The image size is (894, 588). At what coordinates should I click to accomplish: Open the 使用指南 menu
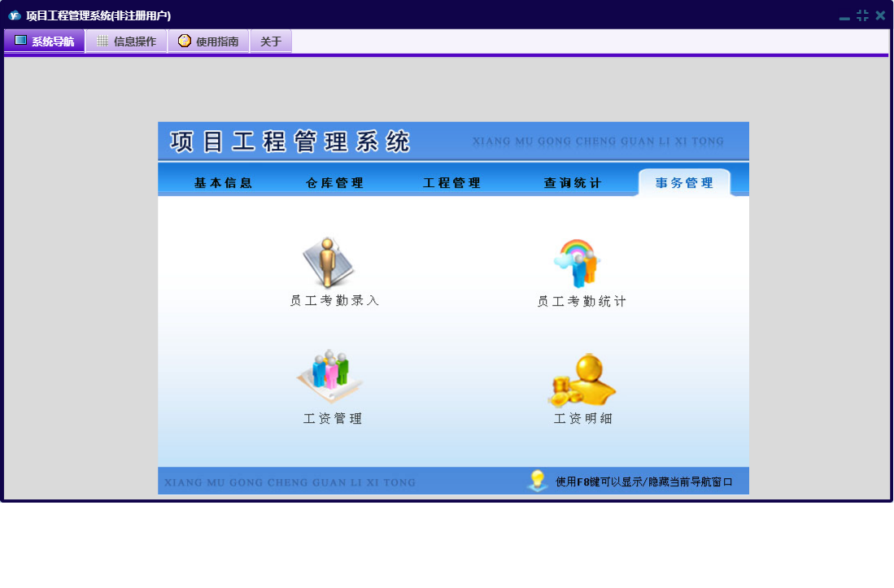pyautogui.click(x=208, y=41)
